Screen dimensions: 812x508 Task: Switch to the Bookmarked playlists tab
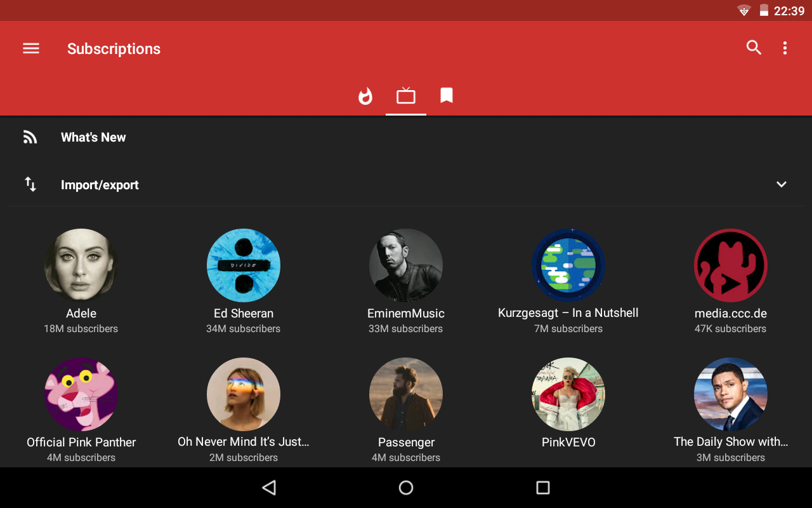coord(447,95)
